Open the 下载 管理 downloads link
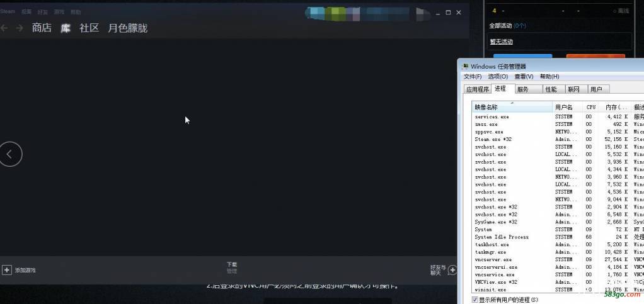This screenshot has height=304, width=644. (x=232, y=267)
